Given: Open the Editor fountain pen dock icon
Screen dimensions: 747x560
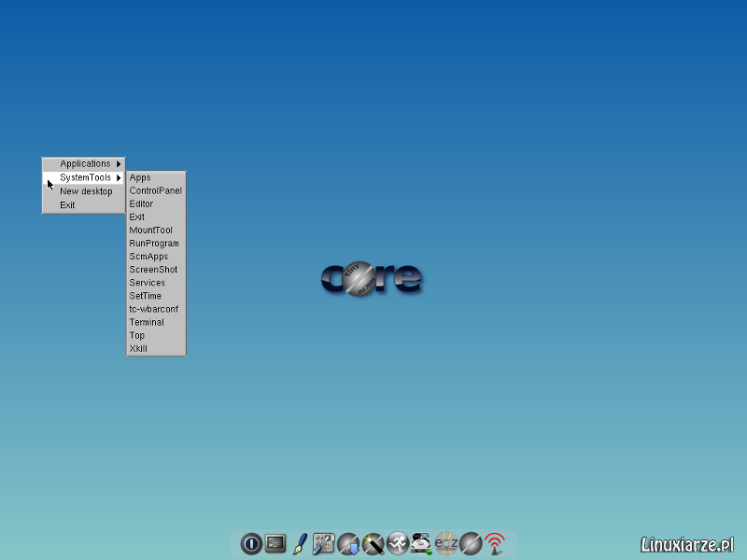Looking at the screenshot, I should [300, 543].
